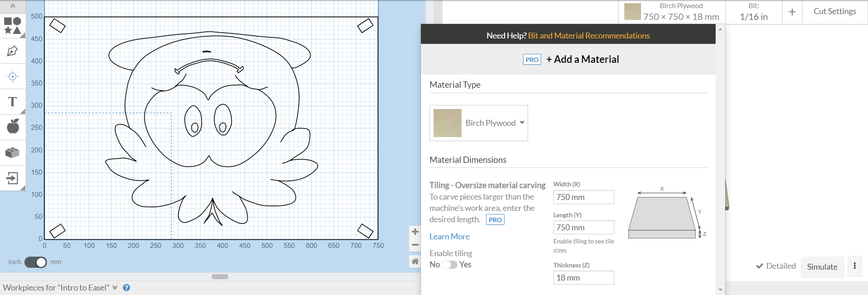The height and width of the screenshot is (295, 868).
Task: Select the Pen drawing tool
Action: [13, 51]
